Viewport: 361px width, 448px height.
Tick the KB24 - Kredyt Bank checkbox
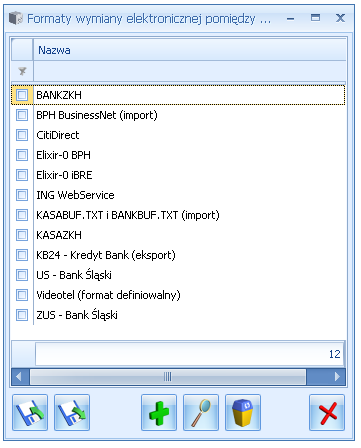[22, 255]
